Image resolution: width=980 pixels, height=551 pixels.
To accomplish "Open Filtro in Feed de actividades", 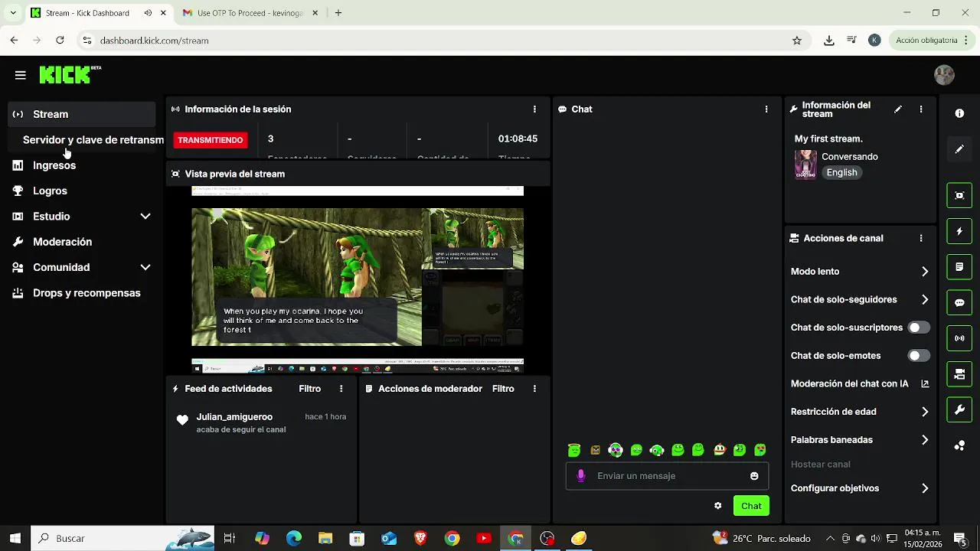I will point(309,389).
